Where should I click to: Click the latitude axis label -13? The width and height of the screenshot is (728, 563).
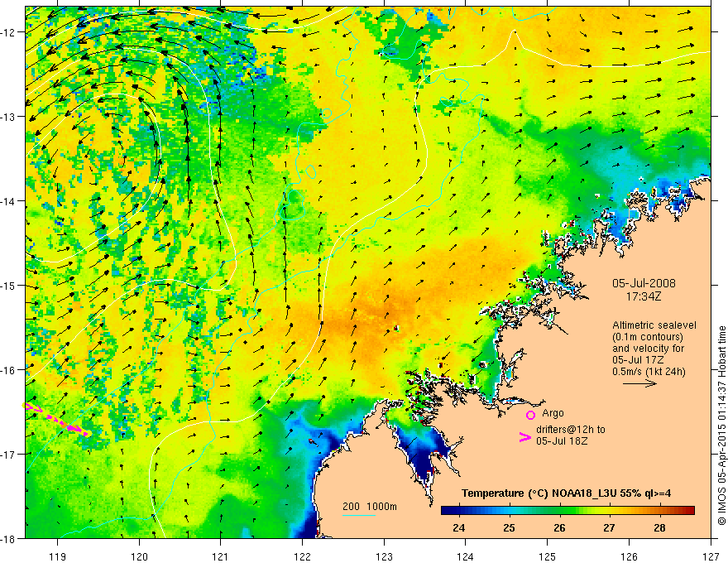[x=8, y=117]
